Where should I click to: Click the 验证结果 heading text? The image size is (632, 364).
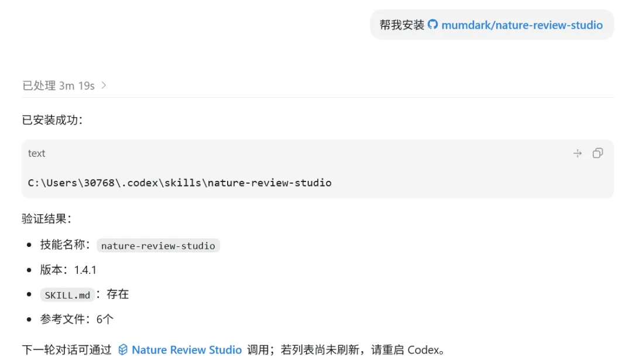coord(47,218)
